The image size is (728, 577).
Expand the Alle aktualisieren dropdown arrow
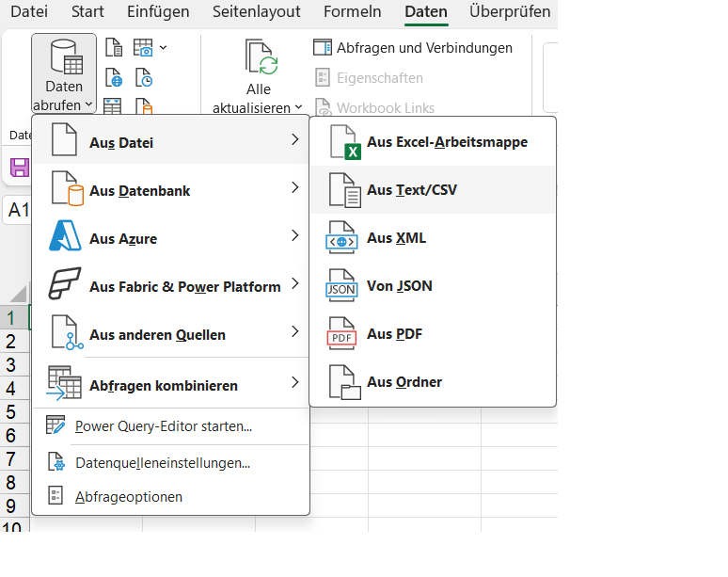click(298, 107)
